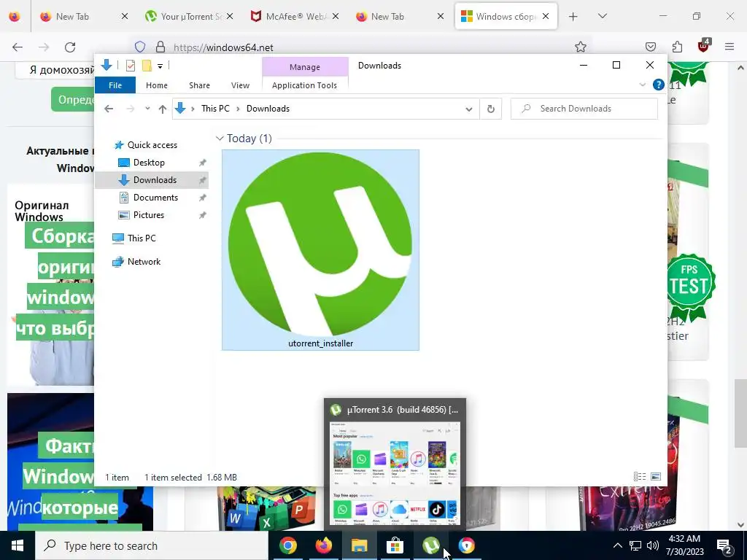Click the Search Downloads field

pyautogui.click(x=584, y=109)
